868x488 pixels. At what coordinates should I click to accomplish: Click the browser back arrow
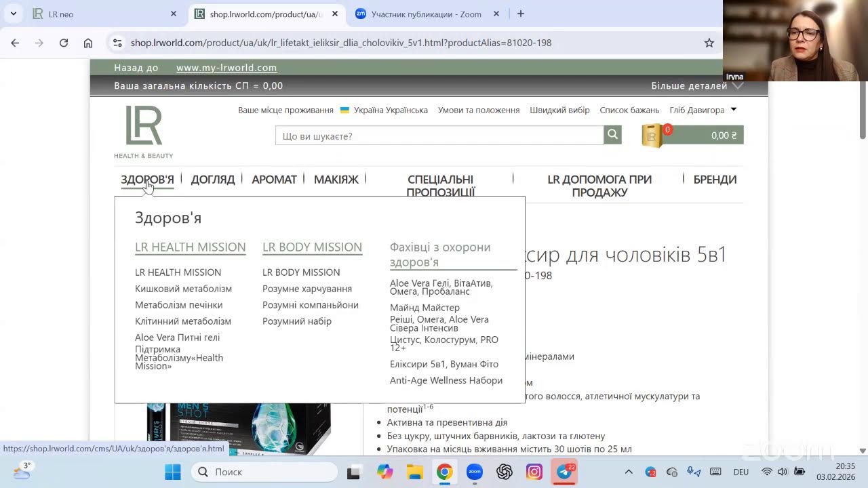15,43
